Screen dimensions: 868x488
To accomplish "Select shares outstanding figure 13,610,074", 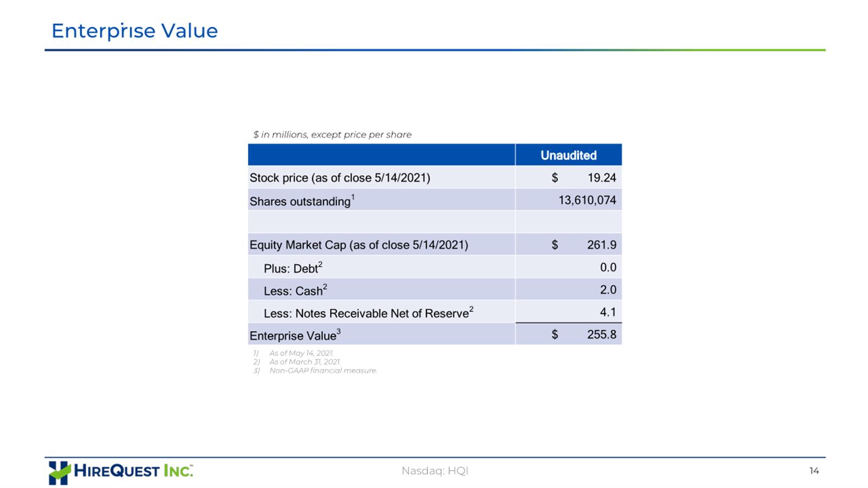I will click(x=588, y=200).
